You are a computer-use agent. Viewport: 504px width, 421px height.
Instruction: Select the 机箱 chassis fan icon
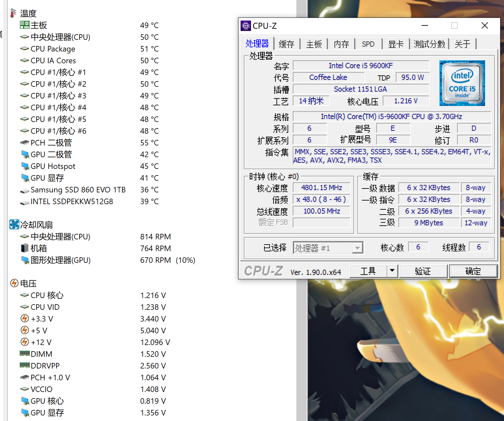(24, 248)
